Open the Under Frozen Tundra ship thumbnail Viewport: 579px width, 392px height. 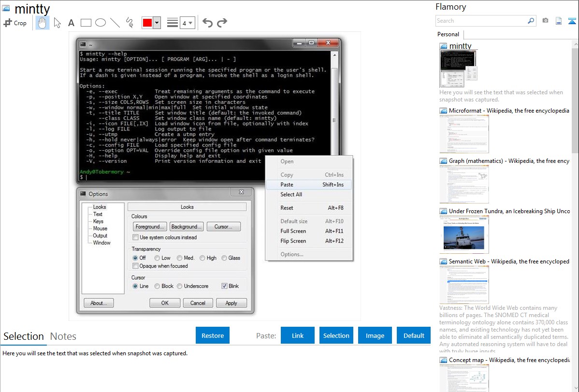coord(464,234)
